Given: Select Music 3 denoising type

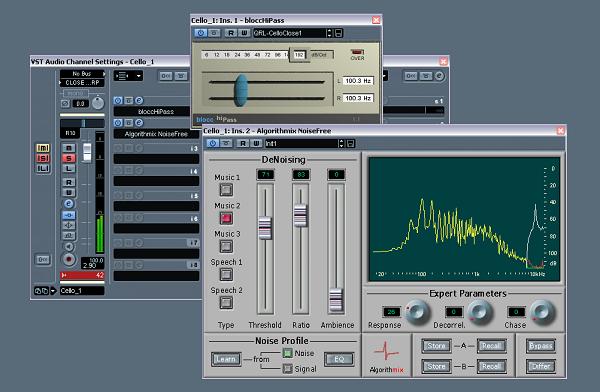Looking at the screenshot, I should coord(226,246).
